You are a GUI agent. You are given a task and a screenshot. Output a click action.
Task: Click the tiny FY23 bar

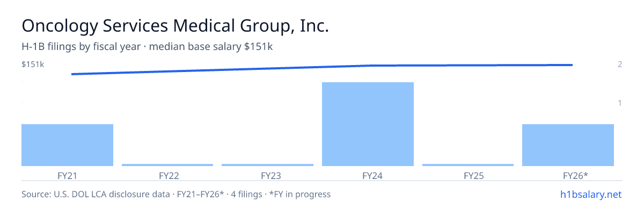pos(267,165)
